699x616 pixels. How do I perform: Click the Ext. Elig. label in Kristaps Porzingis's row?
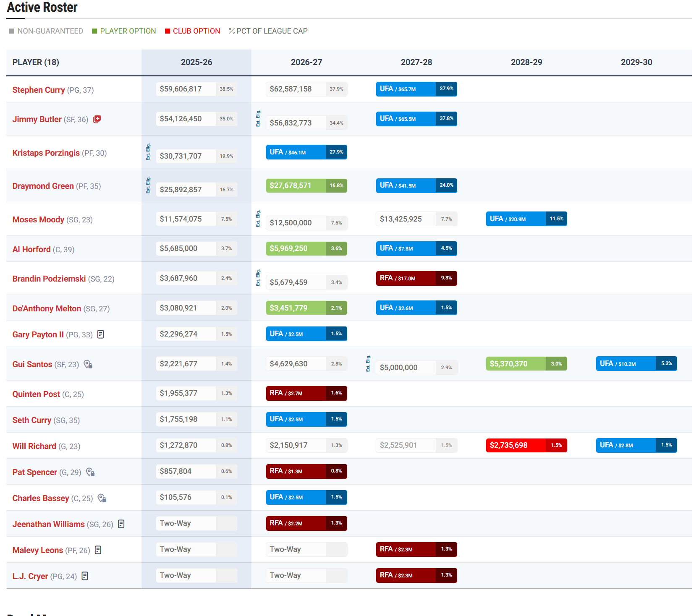(148, 152)
